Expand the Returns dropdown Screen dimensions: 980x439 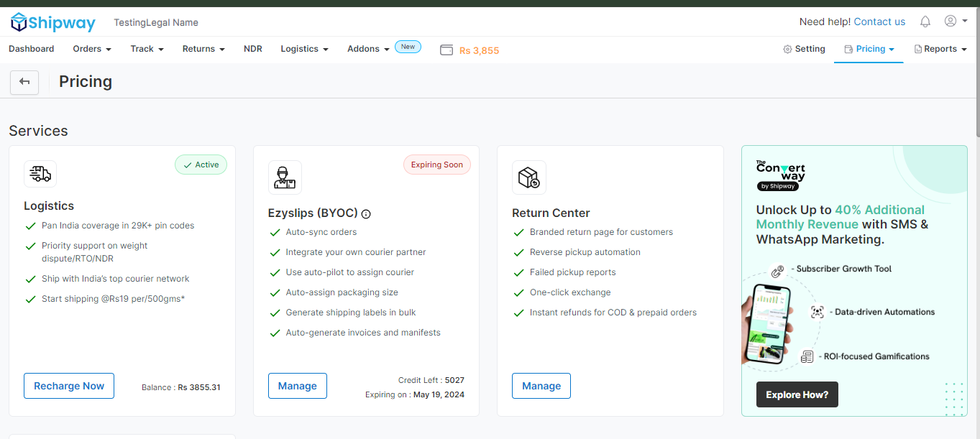203,49
